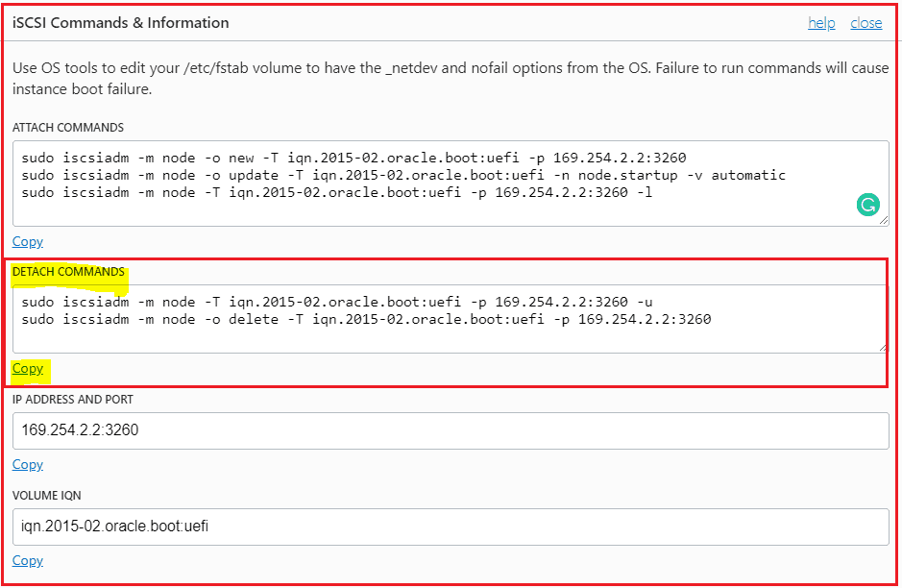Click the 'node.startup -v automatic' command line
The width and height of the screenshot is (902, 588).
[x=403, y=176]
